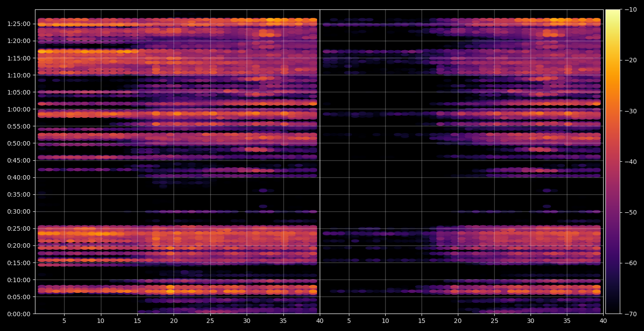Click the x-axis label 20 under left heatmap

pyautogui.click(x=174, y=321)
